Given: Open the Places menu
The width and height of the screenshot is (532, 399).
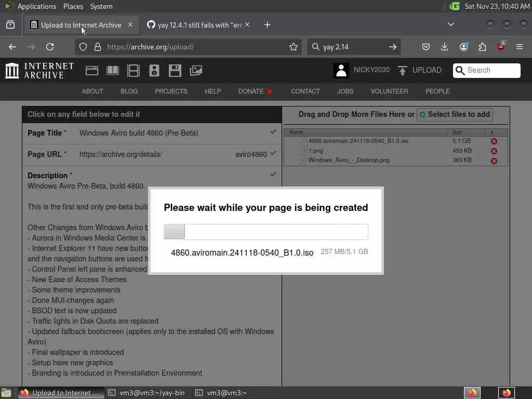Looking at the screenshot, I should [x=73, y=6].
